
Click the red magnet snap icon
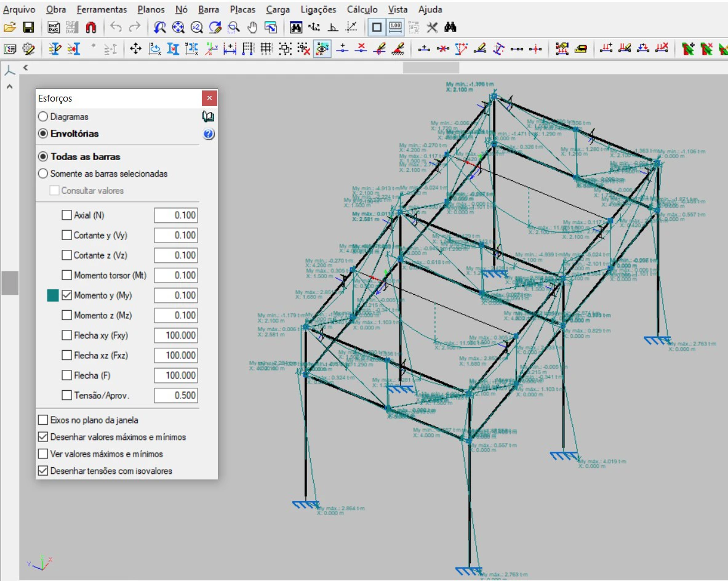tap(91, 27)
